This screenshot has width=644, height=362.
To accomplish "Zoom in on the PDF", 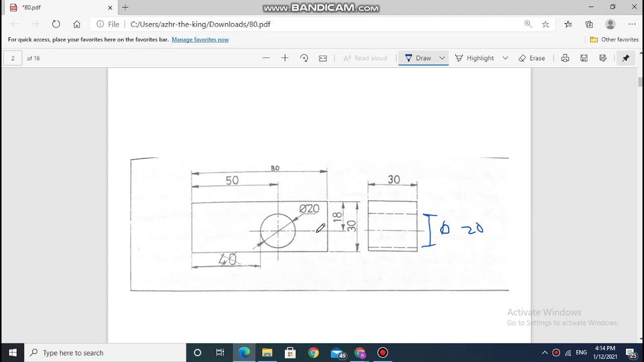I will coord(285,58).
